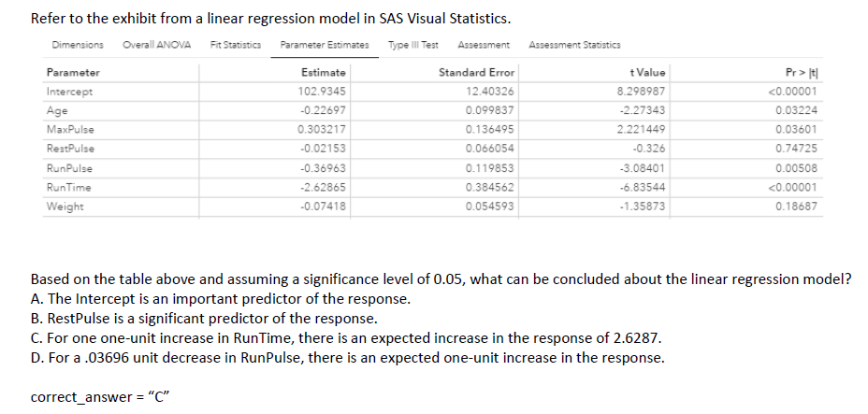Click the Age parameter cell
The width and height of the screenshot is (868, 414).
[x=57, y=110]
